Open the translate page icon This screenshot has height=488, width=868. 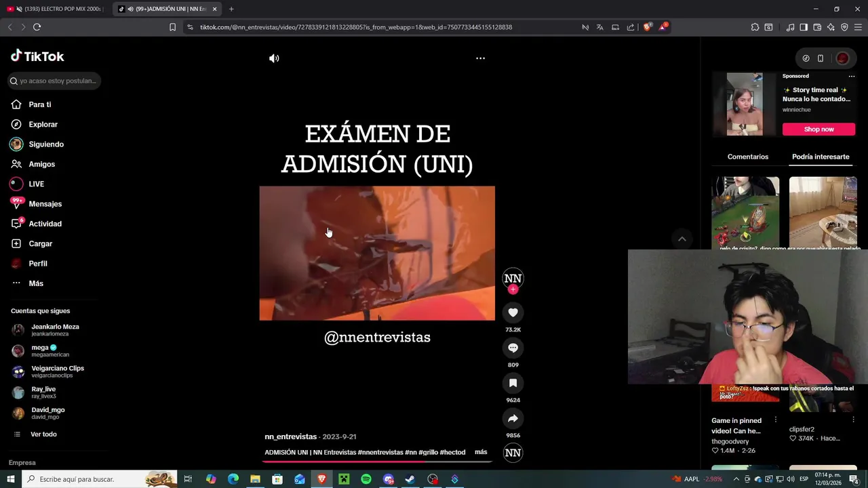599,27
